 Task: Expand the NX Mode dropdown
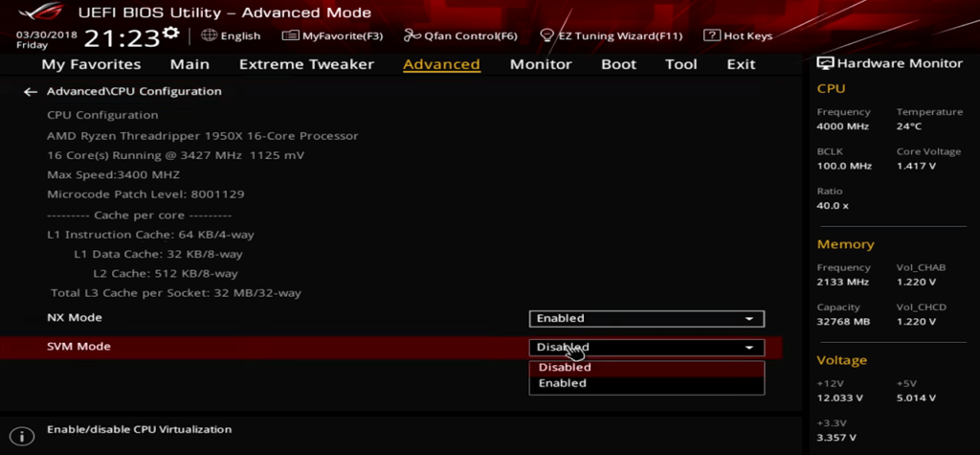pyautogui.click(x=748, y=319)
